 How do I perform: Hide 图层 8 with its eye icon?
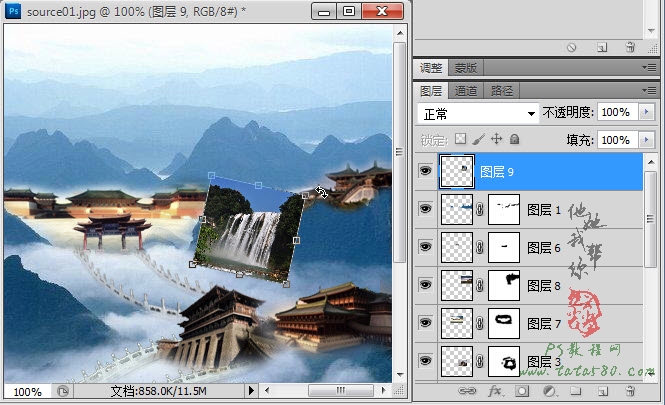click(x=425, y=285)
